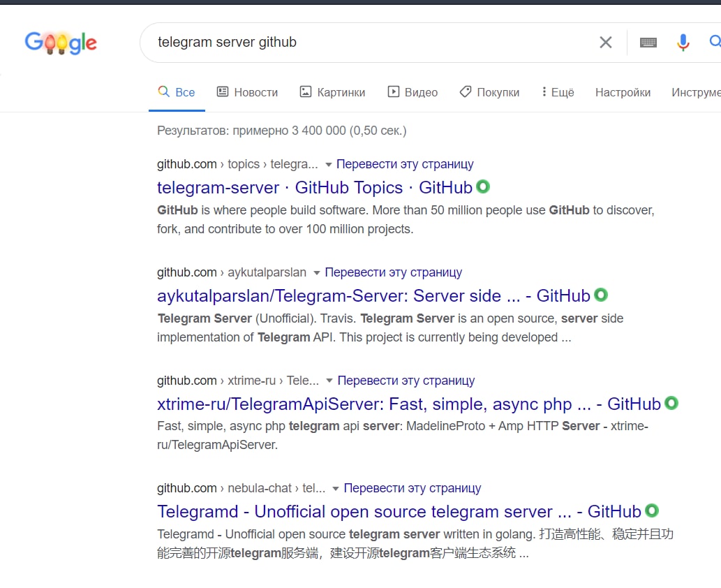Click snippet 'GitHub is where people build software'
Image resolution: width=721 pixels, height=588 pixels.
pyautogui.click(x=406, y=219)
